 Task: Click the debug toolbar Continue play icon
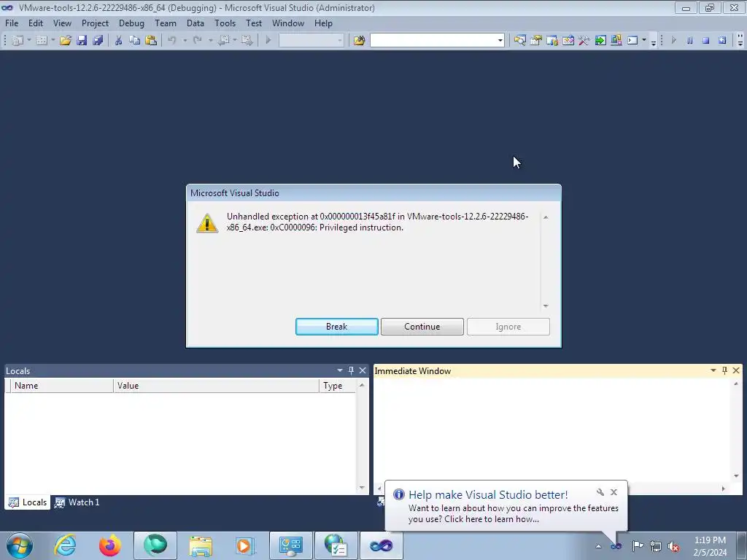coord(673,41)
